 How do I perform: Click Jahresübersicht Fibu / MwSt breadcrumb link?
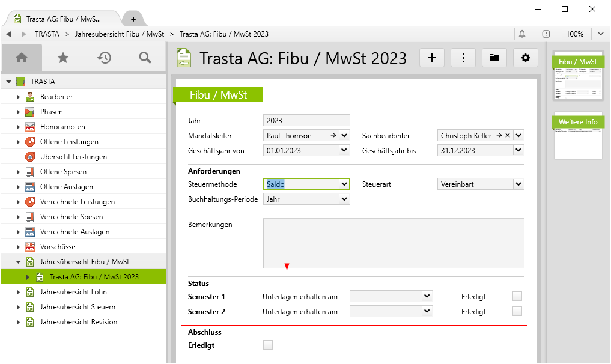(120, 34)
